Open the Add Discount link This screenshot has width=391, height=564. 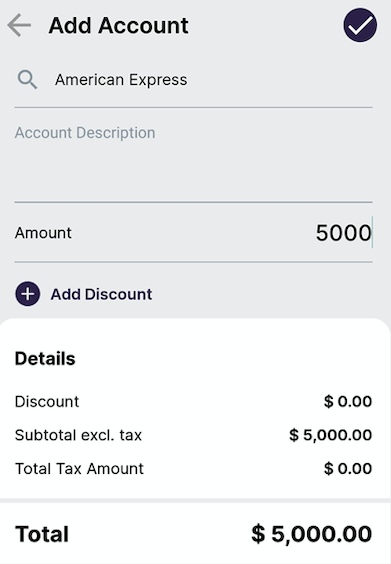click(101, 294)
